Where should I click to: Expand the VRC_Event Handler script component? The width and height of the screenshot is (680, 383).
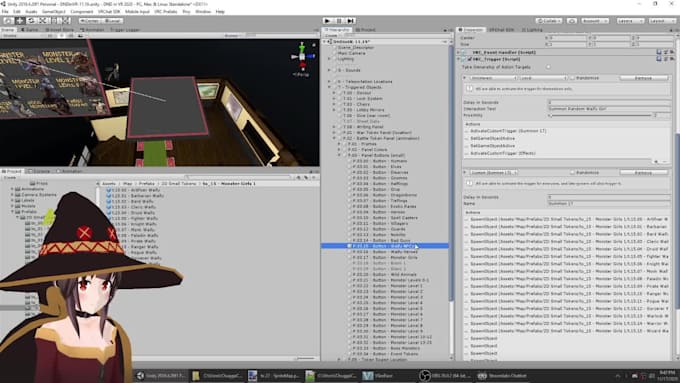tap(459, 52)
